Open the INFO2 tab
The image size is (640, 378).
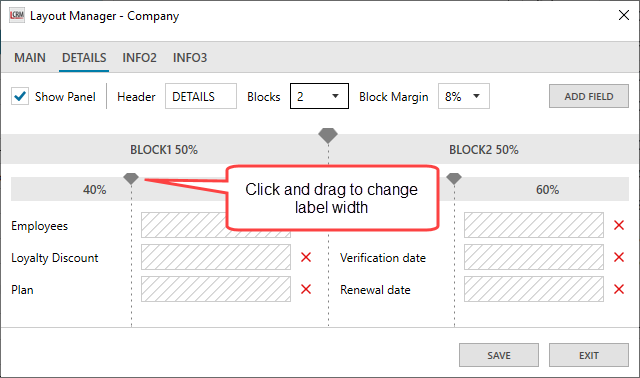[139, 58]
